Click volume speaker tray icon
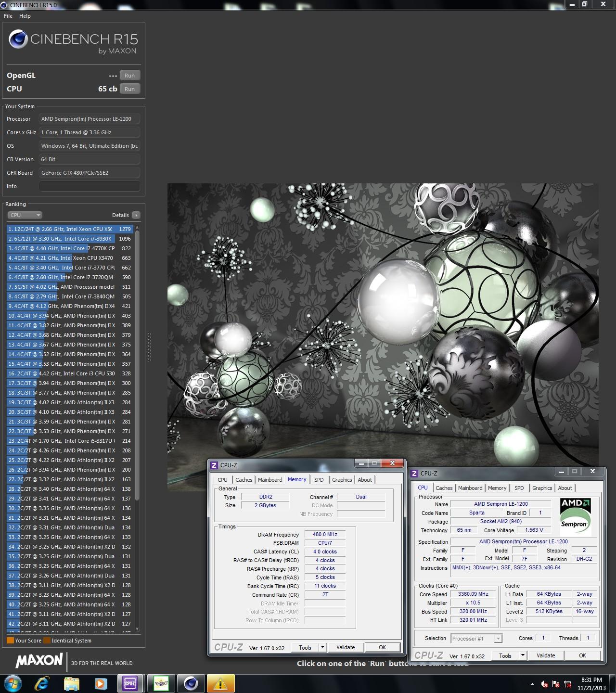 pos(544,684)
